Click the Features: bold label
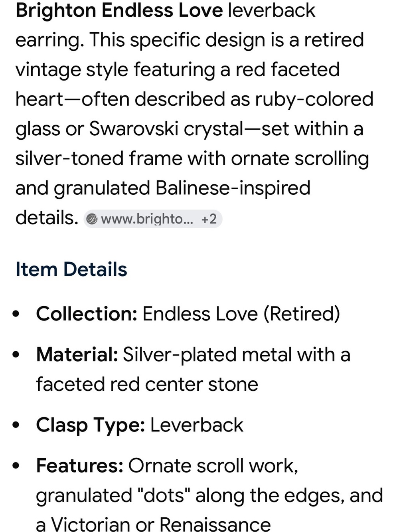This screenshot has height=532, width=399. [x=80, y=465]
